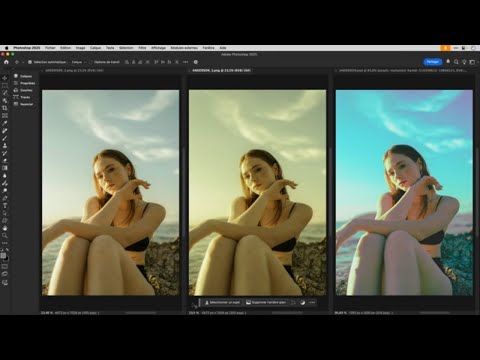Toggle Quick Mask mode below color swatches
The width and height of the screenshot is (480, 360).
pyautogui.click(x=5, y=266)
